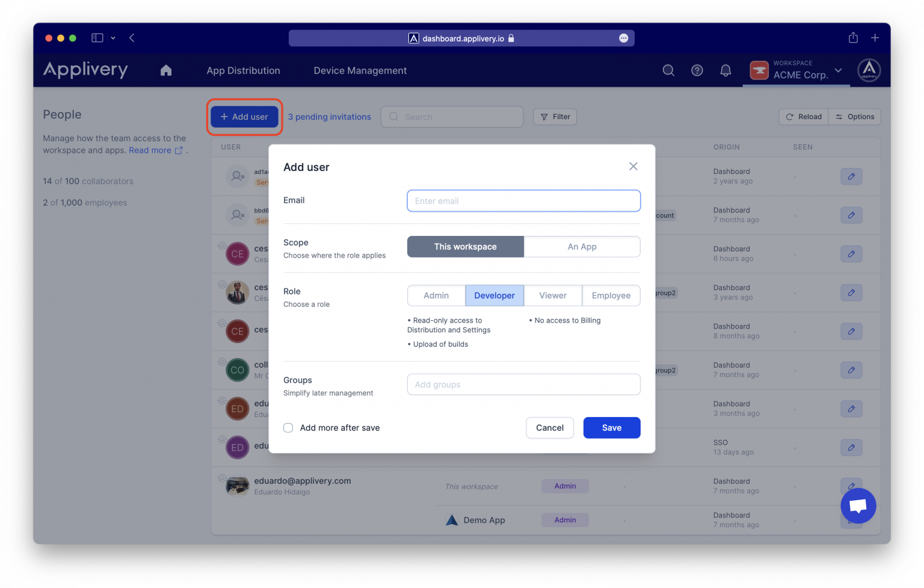924x588 pixels.
Task: Click the help question mark icon
Action: (697, 70)
